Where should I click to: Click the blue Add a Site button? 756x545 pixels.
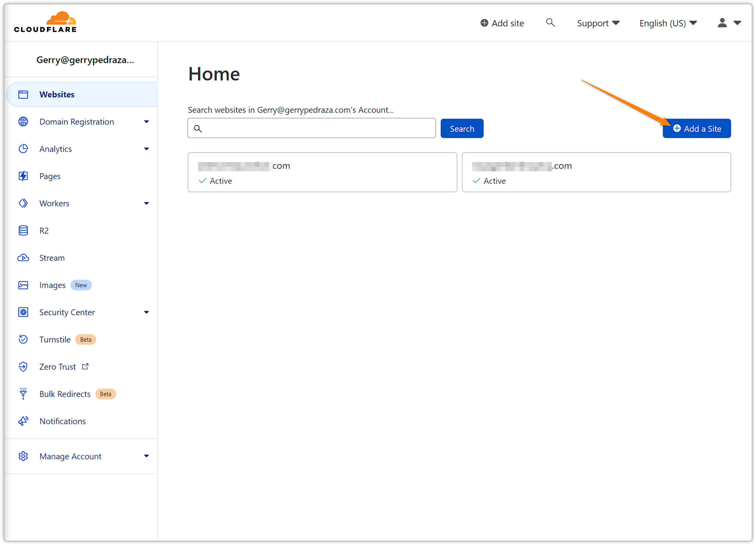coord(697,128)
